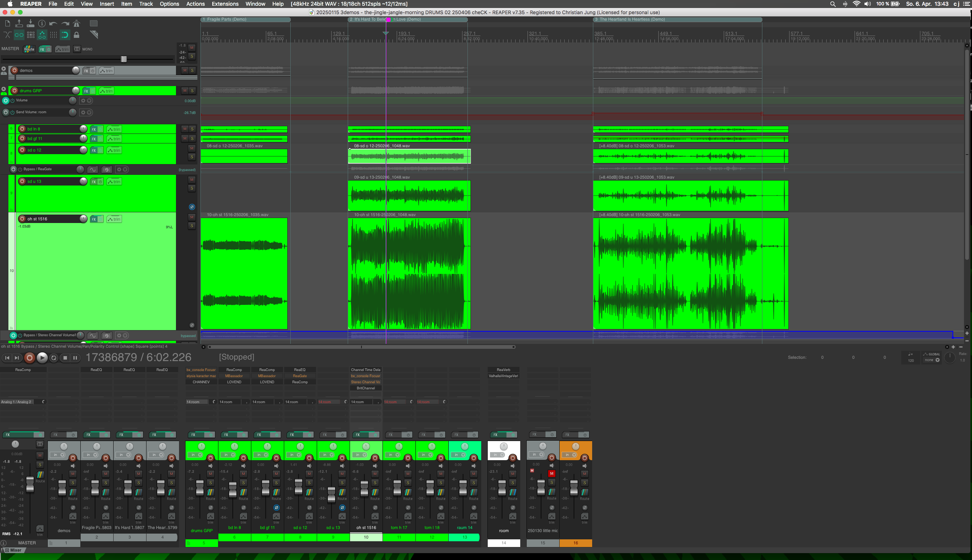This screenshot has height=560, width=972.
Task: Open the automation GLOBAL none dropdown
Action: [x=932, y=360]
